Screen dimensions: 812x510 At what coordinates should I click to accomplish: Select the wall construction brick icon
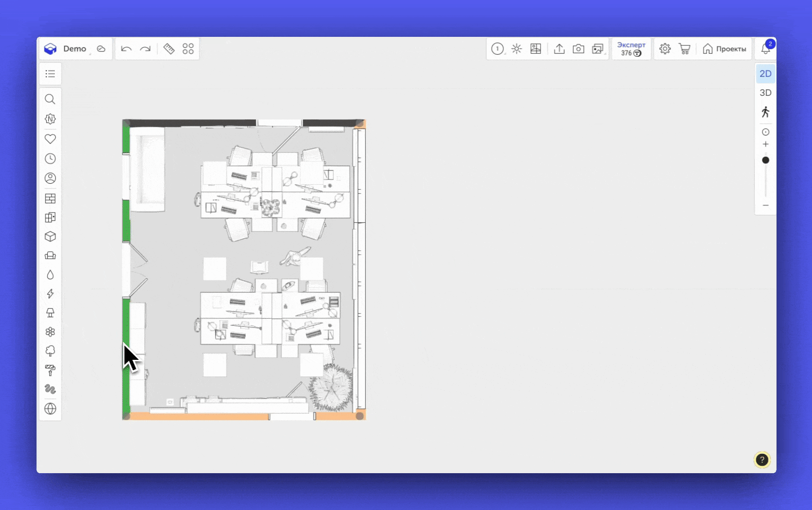(50, 198)
